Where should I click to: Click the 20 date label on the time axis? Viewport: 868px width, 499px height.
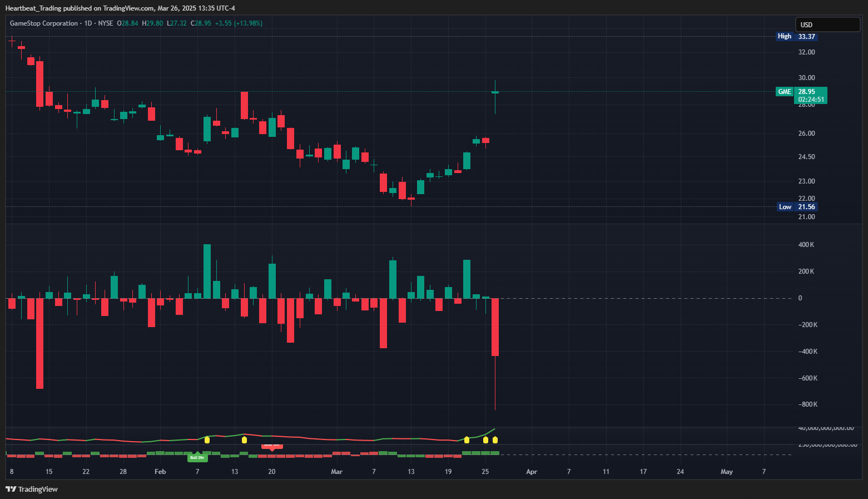coord(272,472)
